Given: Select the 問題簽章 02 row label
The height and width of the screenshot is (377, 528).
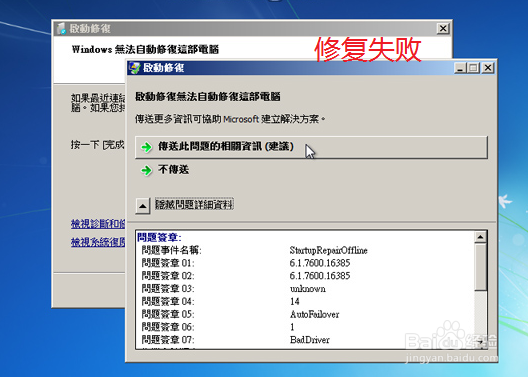Looking at the screenshot, I should click(168, 276).
